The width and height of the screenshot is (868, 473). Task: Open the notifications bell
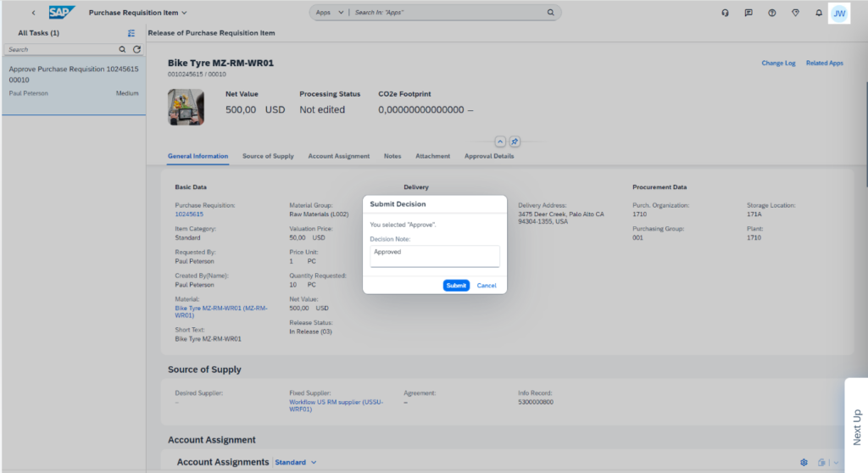(819, 13)
